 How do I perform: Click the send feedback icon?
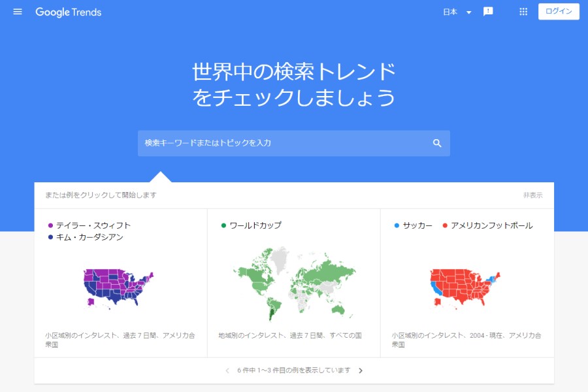(488, 12)
